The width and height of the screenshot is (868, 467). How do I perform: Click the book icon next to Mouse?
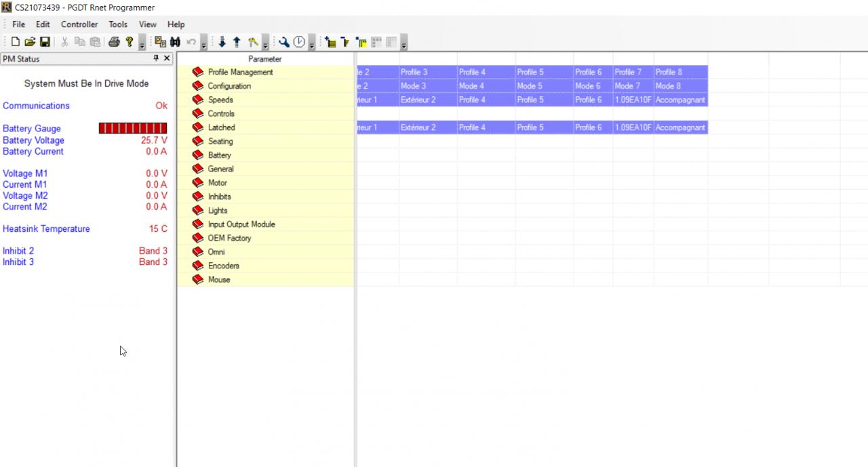click(x=198, y=280)
